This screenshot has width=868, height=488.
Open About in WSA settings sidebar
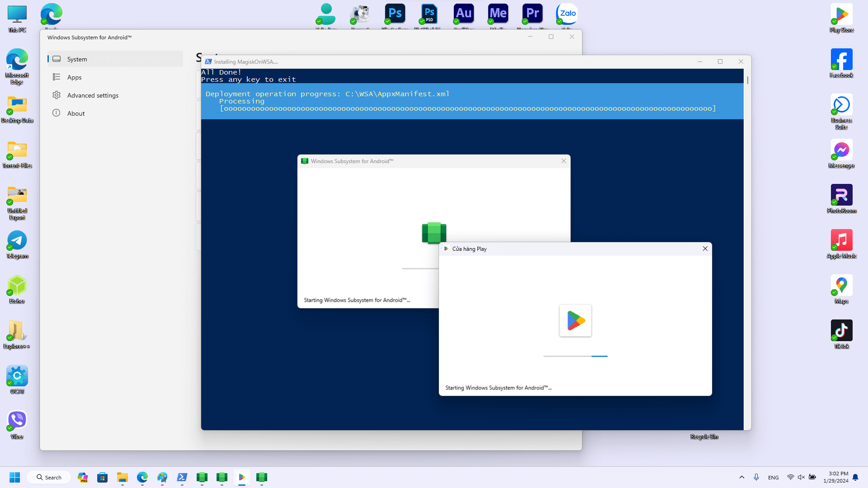point(115,113)
